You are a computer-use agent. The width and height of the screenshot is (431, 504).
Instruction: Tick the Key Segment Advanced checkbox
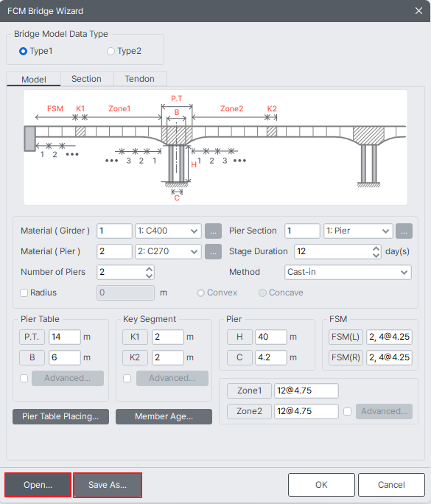point(127,378)
